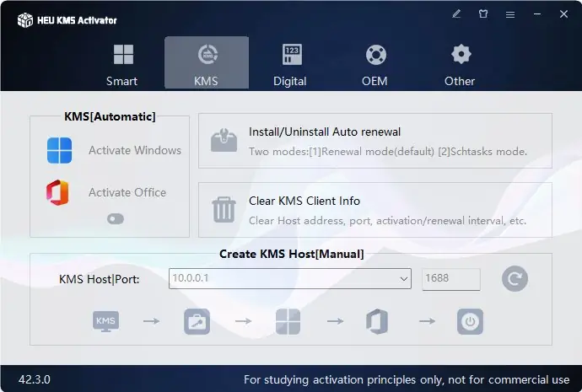Click the Windows logo icon beside Activate Windows

coord(59,150)
